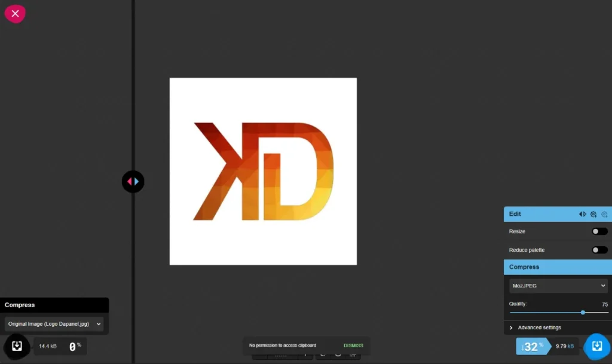Open the Original Image format dropdown
Image resolution: width=612 pixels, height=364 pixels.
tap(54, 324)
